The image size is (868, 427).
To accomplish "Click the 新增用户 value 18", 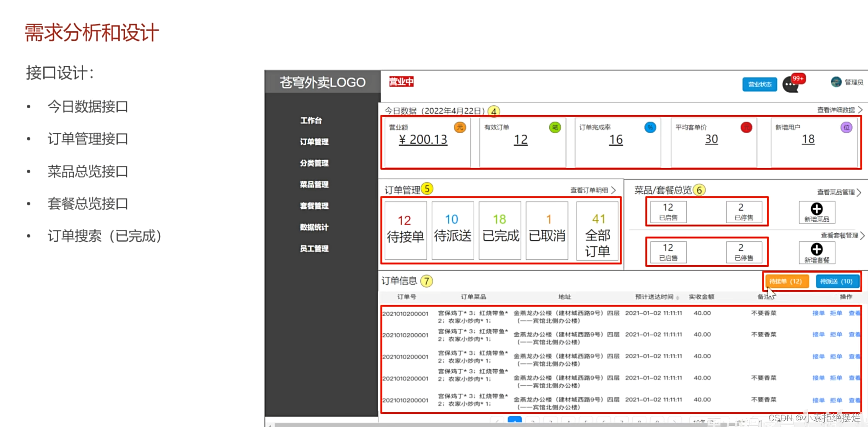I will coord(808,139).
